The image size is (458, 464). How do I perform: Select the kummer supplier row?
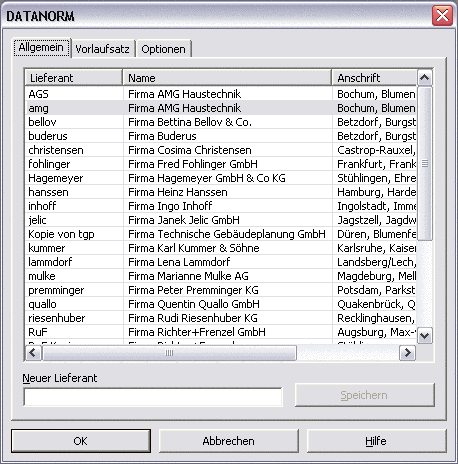pyautogui.click(x=221, y=248)
